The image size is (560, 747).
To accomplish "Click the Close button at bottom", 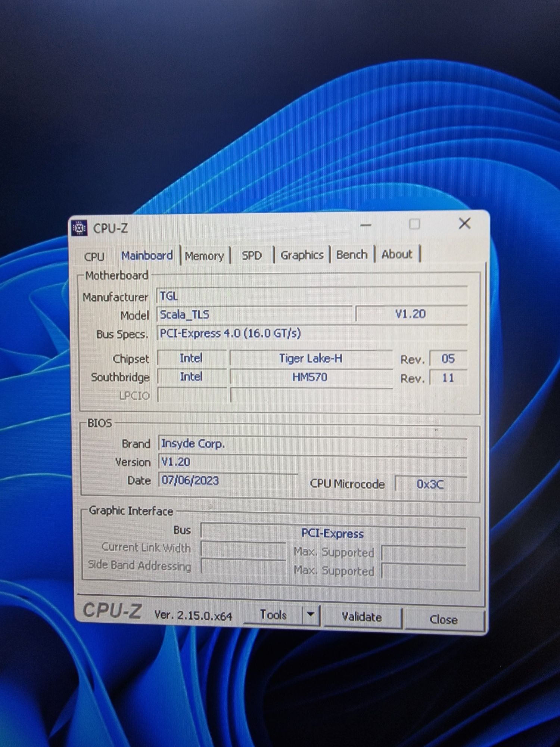I will point(444,620).
